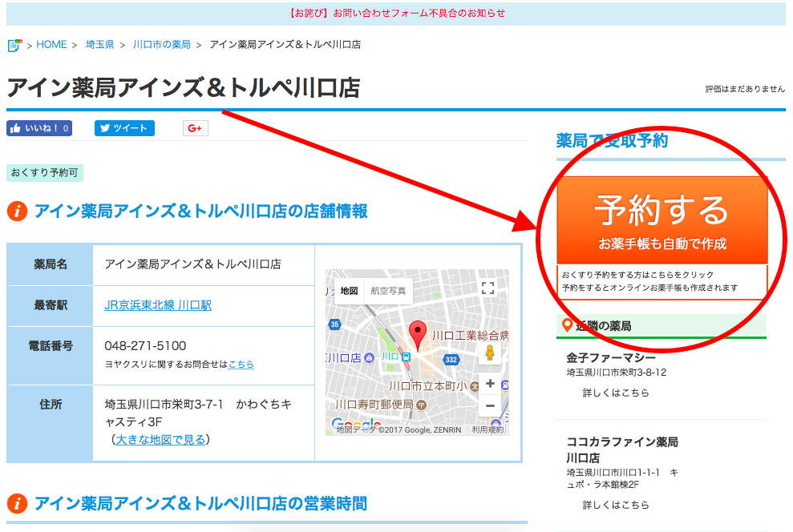The image size is (793, 532).
Task: Click the 川口店 shop marker on map
Action: 369,358
